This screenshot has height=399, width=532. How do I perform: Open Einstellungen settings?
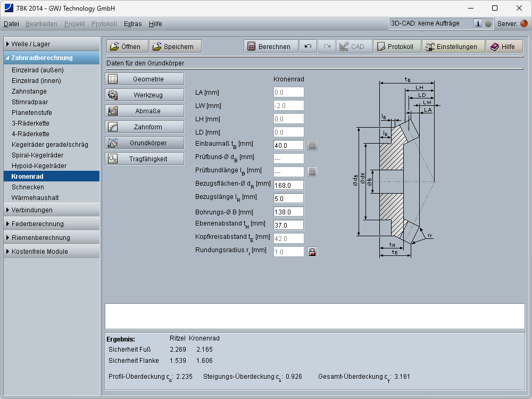click(x=453, y=46)
